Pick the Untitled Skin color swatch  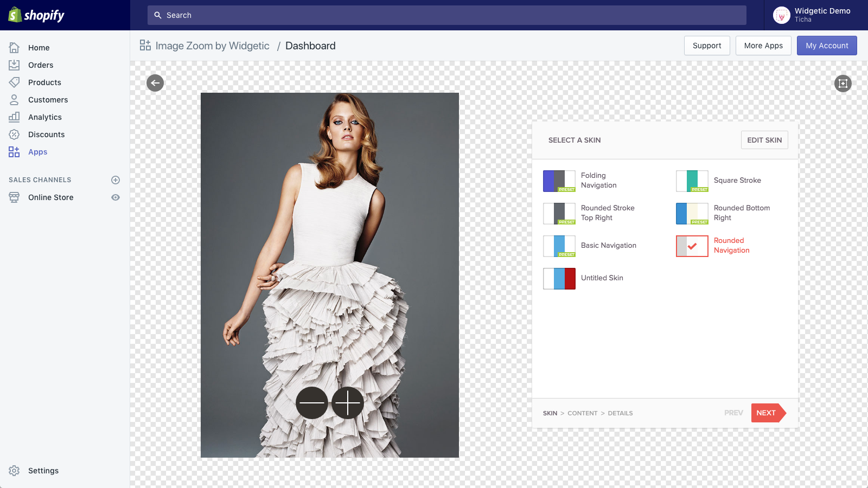[559, 279]
